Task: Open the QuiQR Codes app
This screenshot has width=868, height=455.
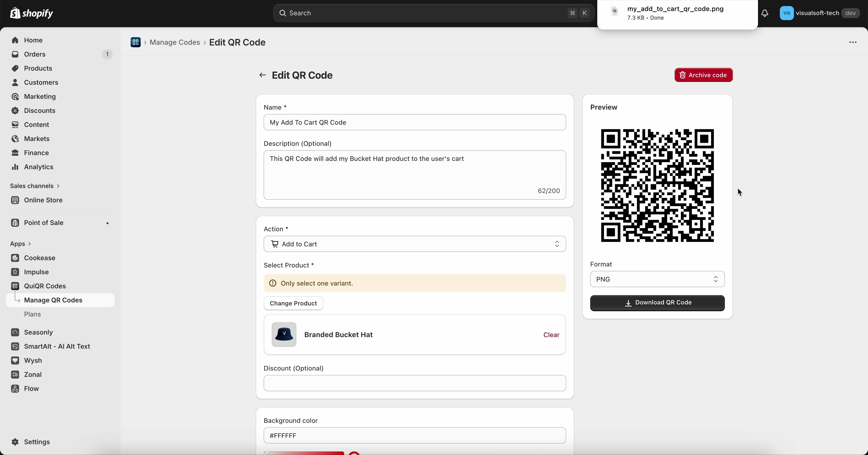Action: pyautogui.click(x=45, y=286)
